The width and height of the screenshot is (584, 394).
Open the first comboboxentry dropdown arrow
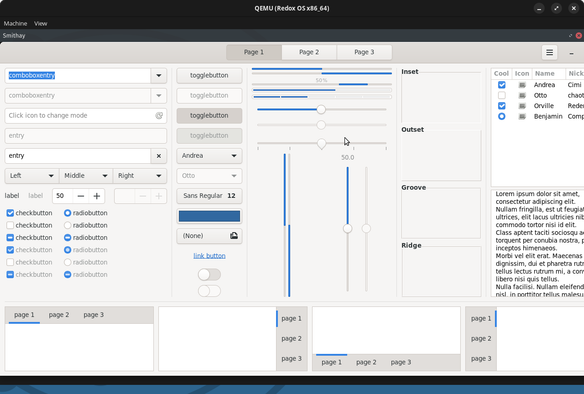[159, 76]
